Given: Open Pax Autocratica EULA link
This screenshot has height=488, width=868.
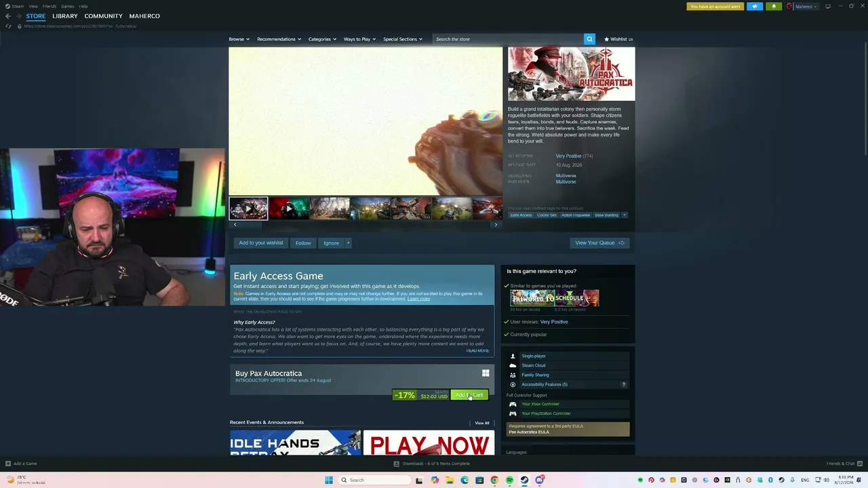Looking at the screenshot, I should pyautogui.click(x=529, y=432).
